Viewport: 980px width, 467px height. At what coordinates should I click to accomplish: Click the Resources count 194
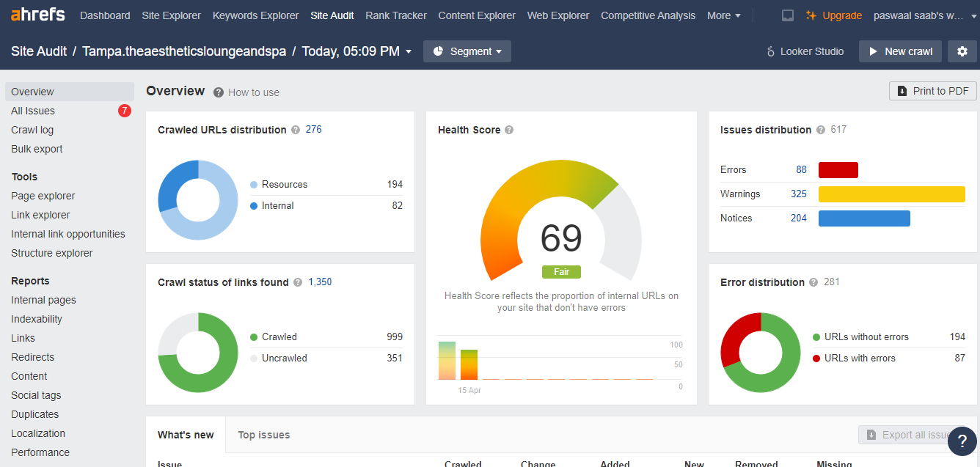[395, 184]
